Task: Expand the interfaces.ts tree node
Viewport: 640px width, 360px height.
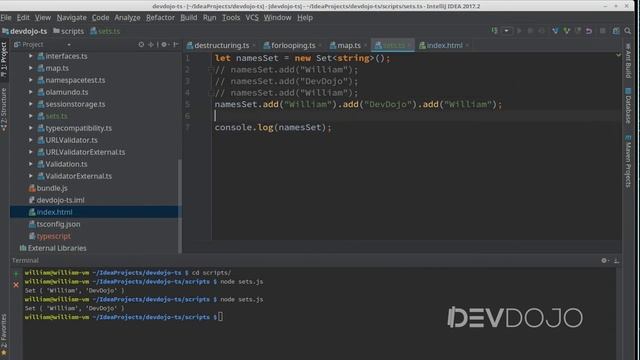Action: pyautogui.click(x=31, y=56)
